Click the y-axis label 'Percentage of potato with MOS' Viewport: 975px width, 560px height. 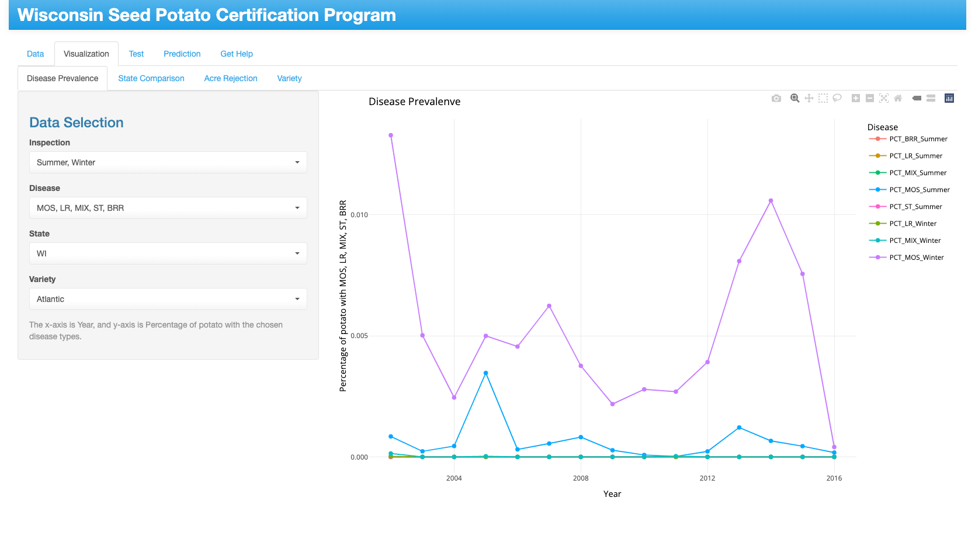coord(343,295)
